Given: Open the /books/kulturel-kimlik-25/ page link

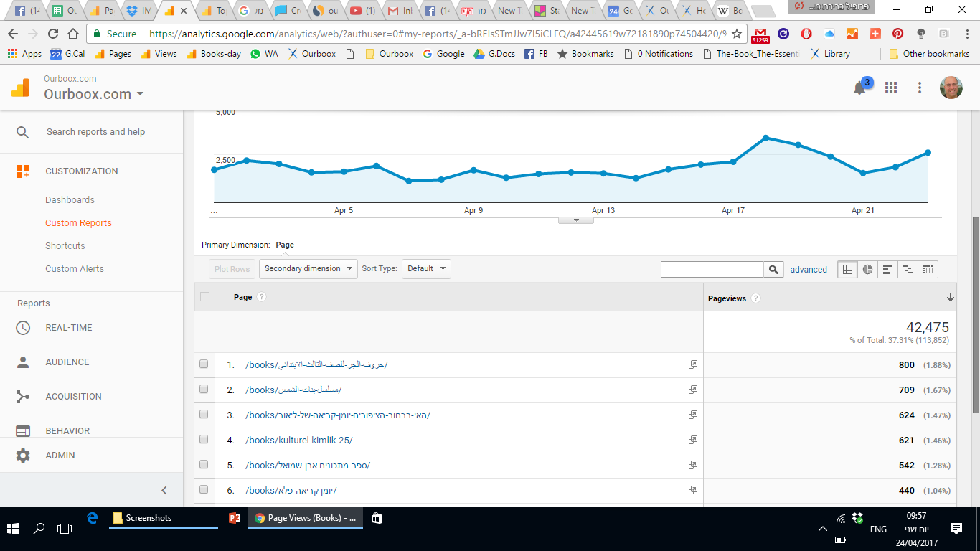Looking at the screenshot, I should point(299,441).
